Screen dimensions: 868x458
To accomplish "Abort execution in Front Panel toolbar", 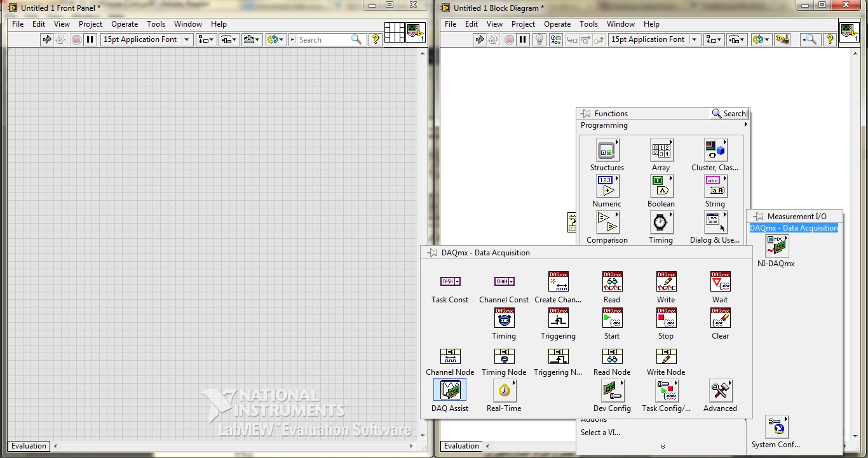I will [76, 39].
